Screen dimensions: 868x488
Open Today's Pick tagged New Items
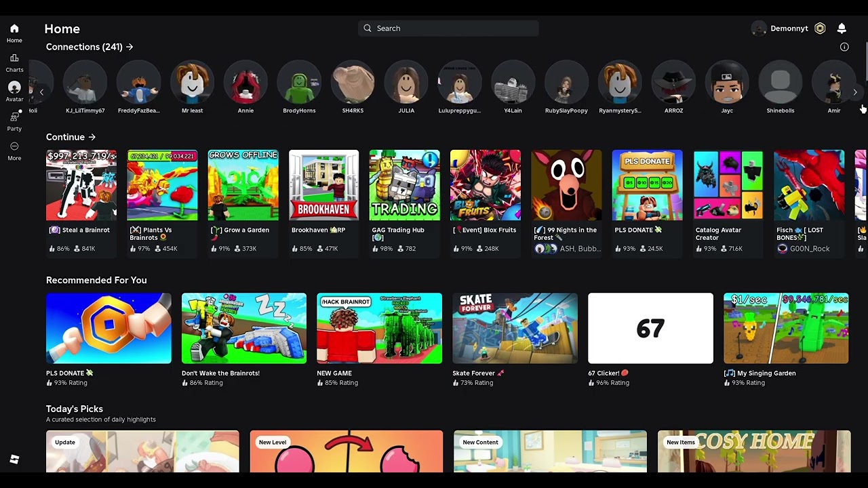(x=754, y=451)
